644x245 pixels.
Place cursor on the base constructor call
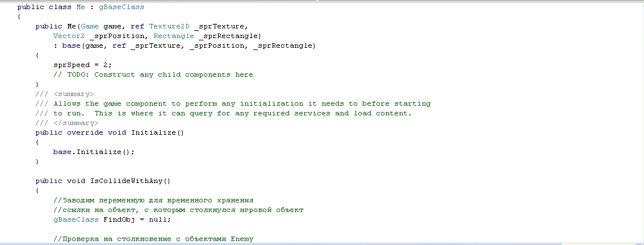72,45
